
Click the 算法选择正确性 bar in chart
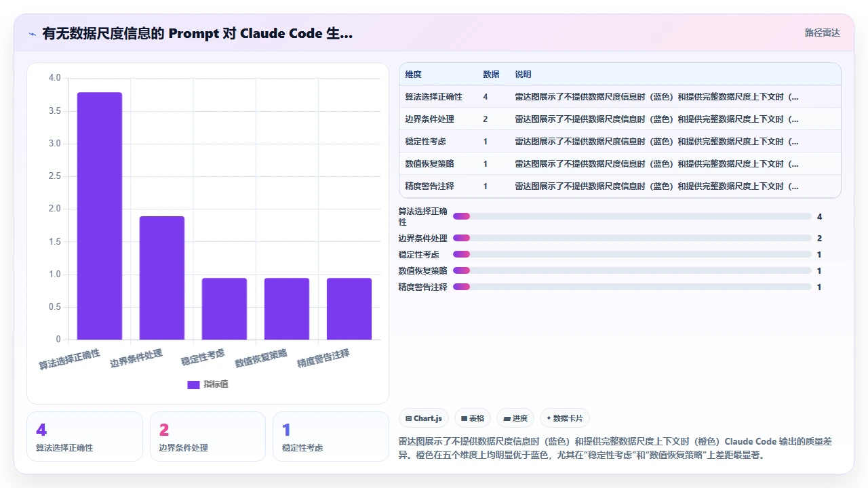[100, 216]
